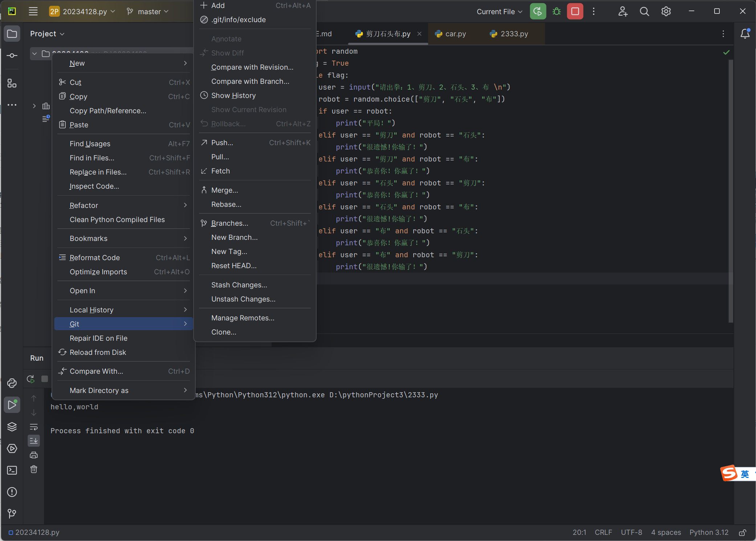The width and height of the screenshot is (756, 541).
Task: Click the red Stop button
Action: pyautogui.click(x=575, y=12)
